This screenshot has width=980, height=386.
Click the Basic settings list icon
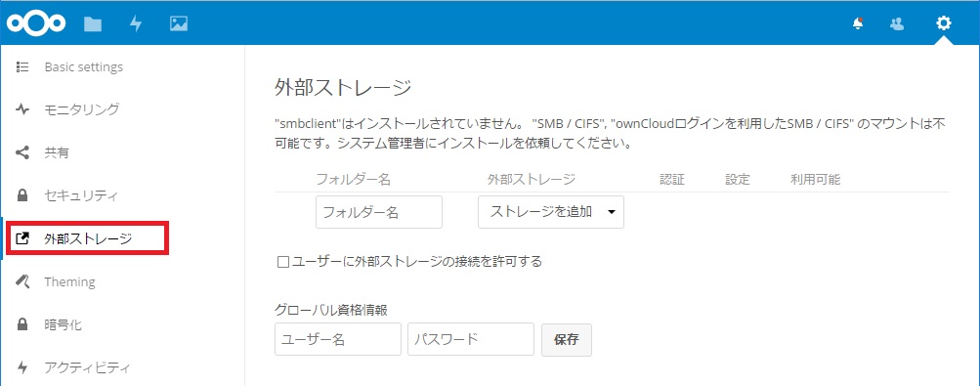coord(22,66)
